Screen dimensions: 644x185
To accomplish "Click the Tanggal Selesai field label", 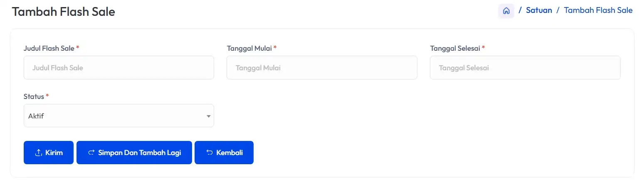I will [x=455, y=48].
